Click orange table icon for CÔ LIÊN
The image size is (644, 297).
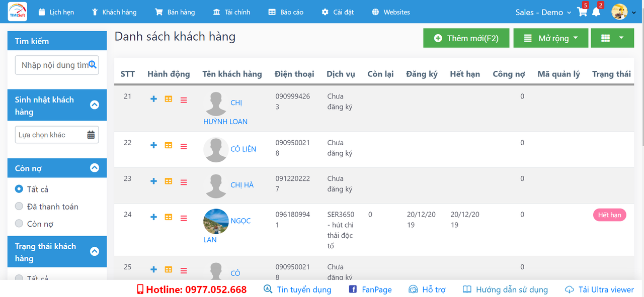[x=169, y=145]
